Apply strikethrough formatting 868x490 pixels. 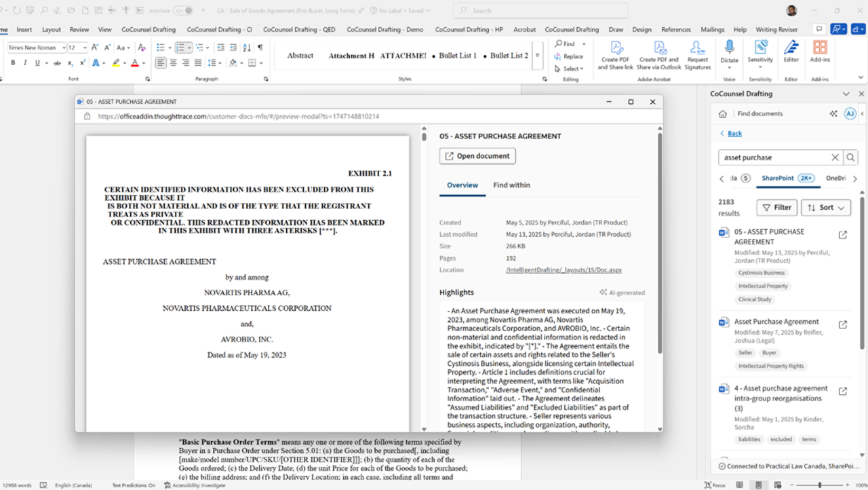[x=57, y=62]
